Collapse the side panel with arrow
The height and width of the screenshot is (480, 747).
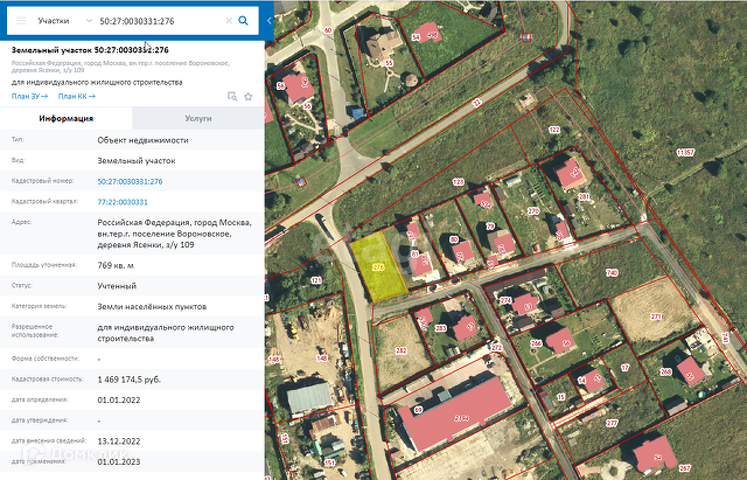(x=269, y=21)
